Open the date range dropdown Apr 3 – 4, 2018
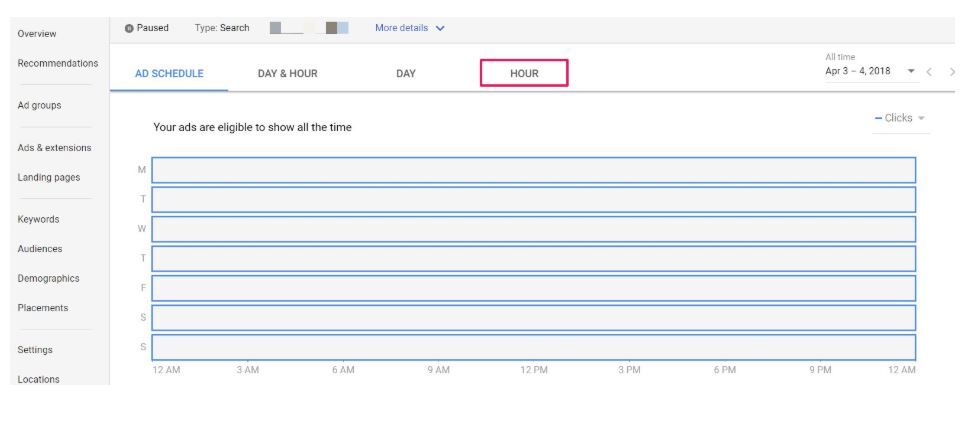Viewport: 974px width, 426px height. pos(871,71)
